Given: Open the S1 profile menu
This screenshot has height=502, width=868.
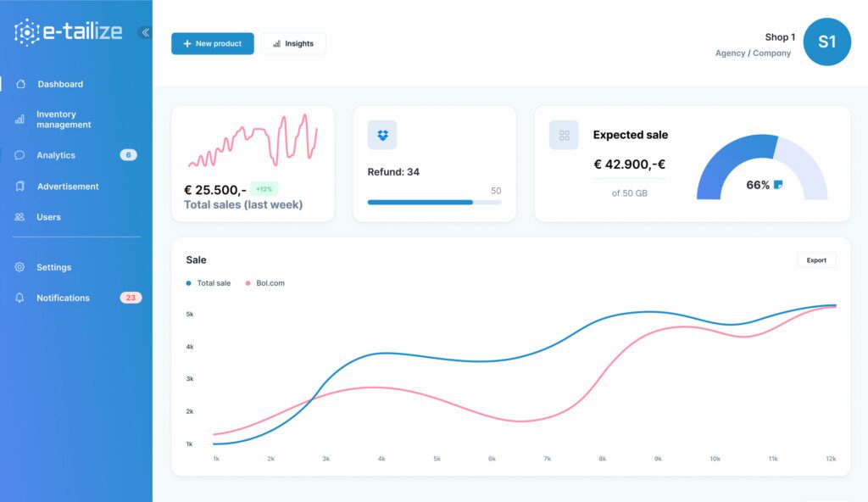Looking at the screenshot, I should 826,42.
